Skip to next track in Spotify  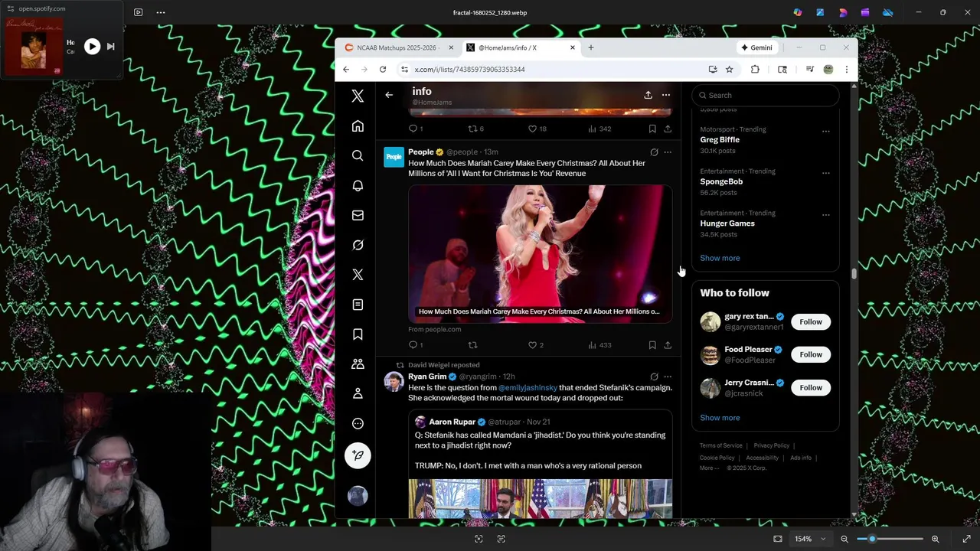click(x=110, y=47)
